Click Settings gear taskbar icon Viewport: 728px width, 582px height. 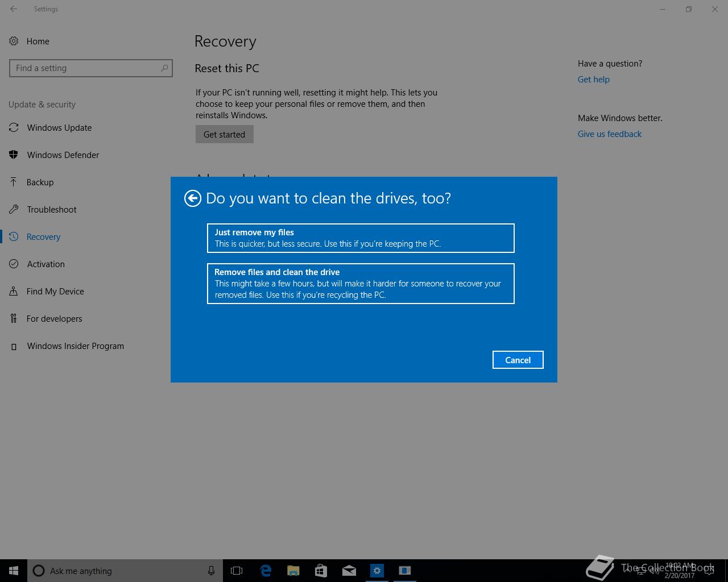(x=377, y=571)
